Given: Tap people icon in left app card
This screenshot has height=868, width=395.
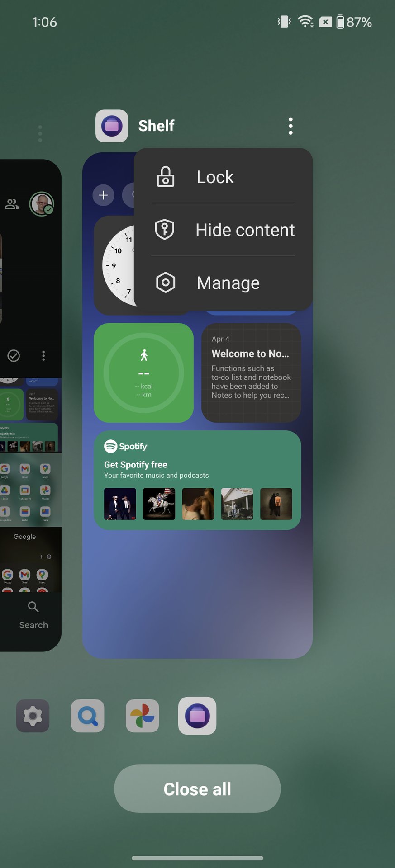Looking at the screenshot, I should 12,204.
